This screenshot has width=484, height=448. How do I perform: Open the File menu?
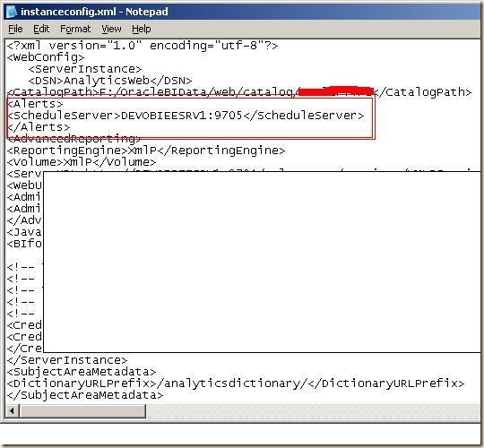[x=15, y=29]
